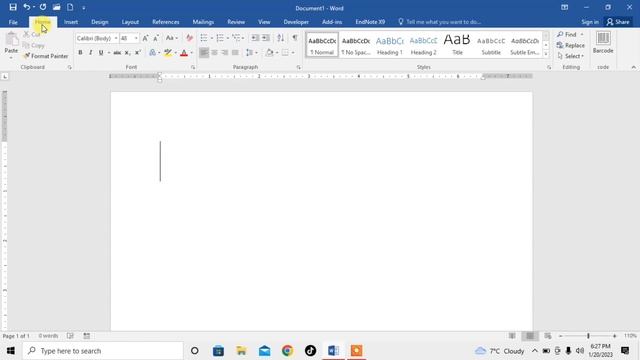This screenshot has width=640, height=360.
Task: Adjust the zoom slider handle
Action: click(x=588, y=336)
